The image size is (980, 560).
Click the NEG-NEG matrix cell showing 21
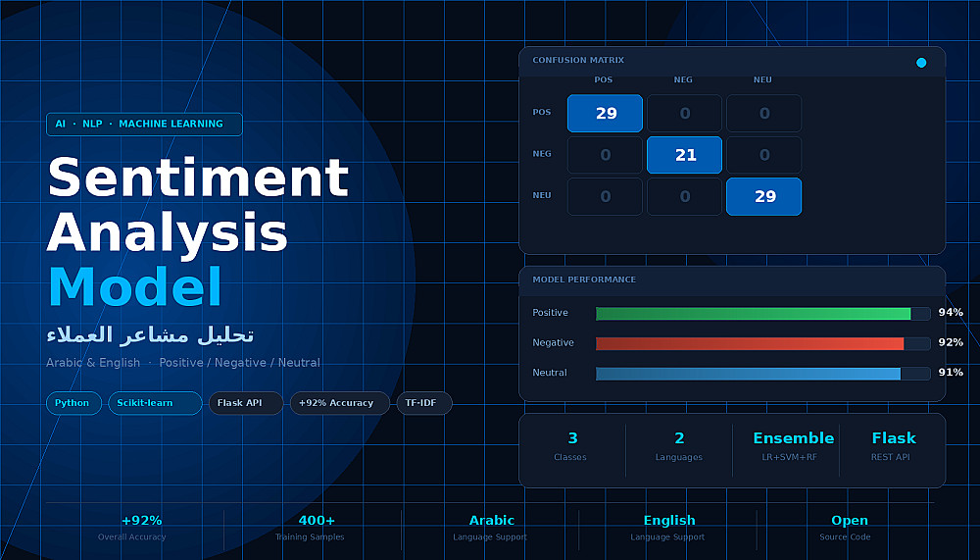tap(684, 155)
